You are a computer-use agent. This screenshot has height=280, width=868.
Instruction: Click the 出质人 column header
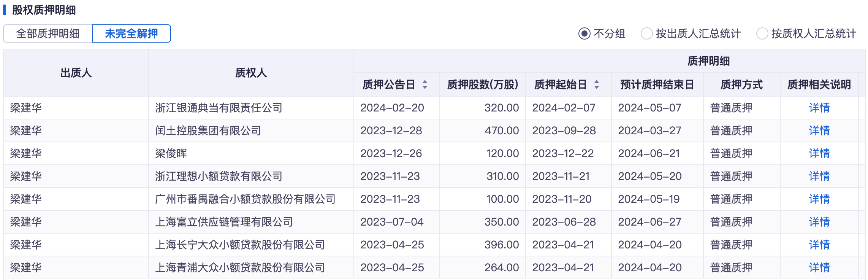[76, 73]
